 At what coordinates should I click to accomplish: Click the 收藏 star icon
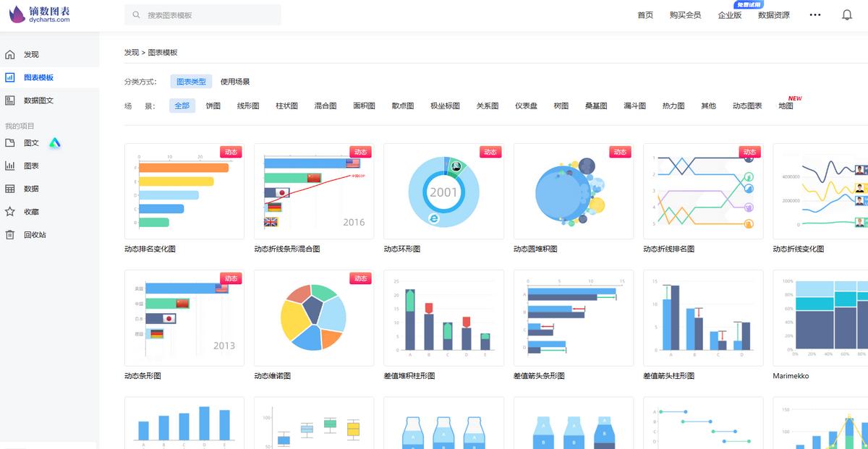click(x=10, y=212)
